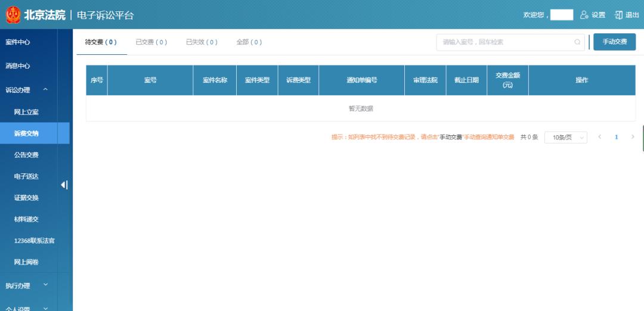Open 12368联系法官 in the sidebar

point(35,241)
